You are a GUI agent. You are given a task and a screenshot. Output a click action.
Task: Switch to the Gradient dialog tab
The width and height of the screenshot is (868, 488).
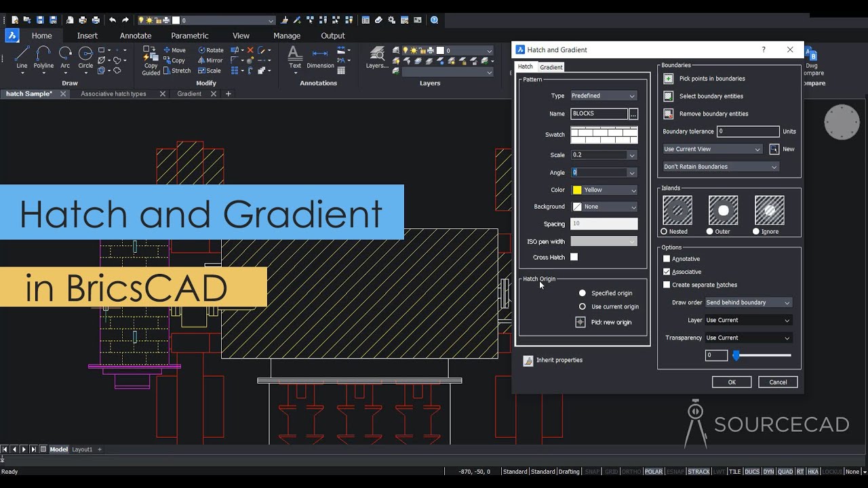click(x=551, y=67)
